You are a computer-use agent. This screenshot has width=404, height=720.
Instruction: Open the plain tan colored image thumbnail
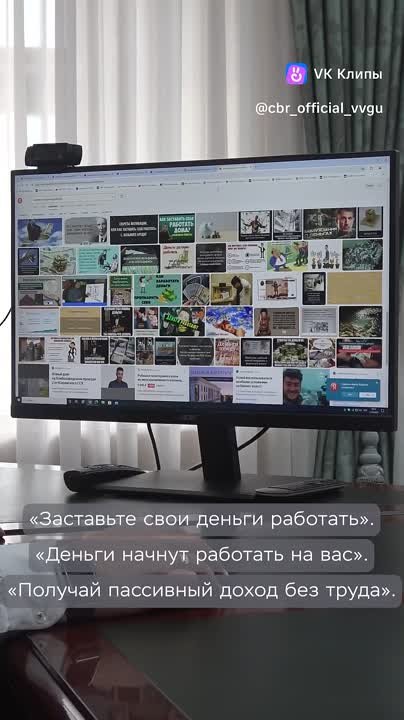pyautogui.click(x=354, y=288)
